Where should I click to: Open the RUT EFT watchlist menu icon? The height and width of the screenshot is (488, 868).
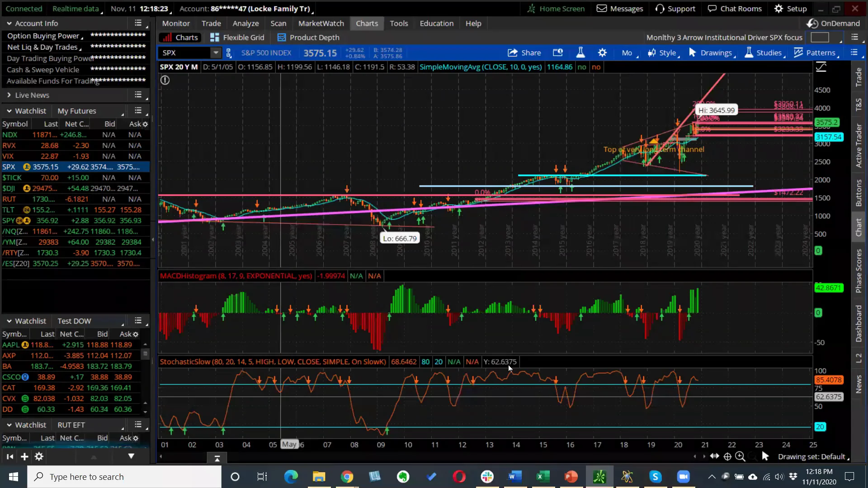click(138, 425)
